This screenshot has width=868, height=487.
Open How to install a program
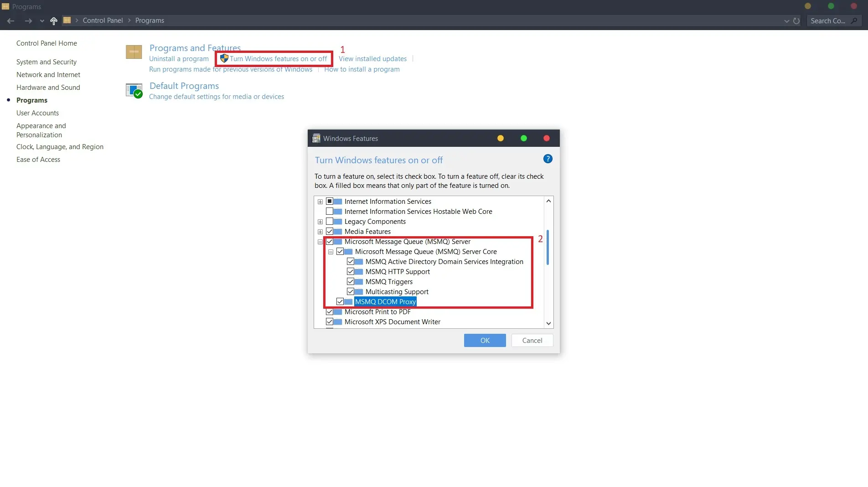tap(362, 69)
